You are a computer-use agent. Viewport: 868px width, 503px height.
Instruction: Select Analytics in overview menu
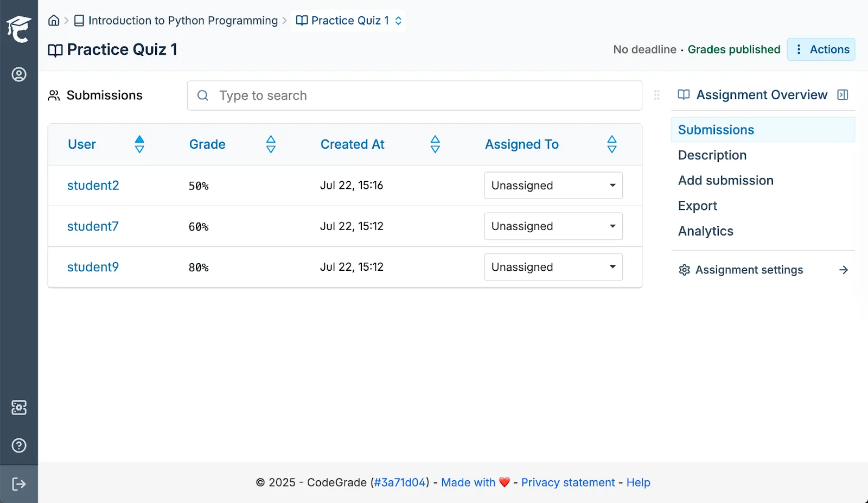pos(763,231)
